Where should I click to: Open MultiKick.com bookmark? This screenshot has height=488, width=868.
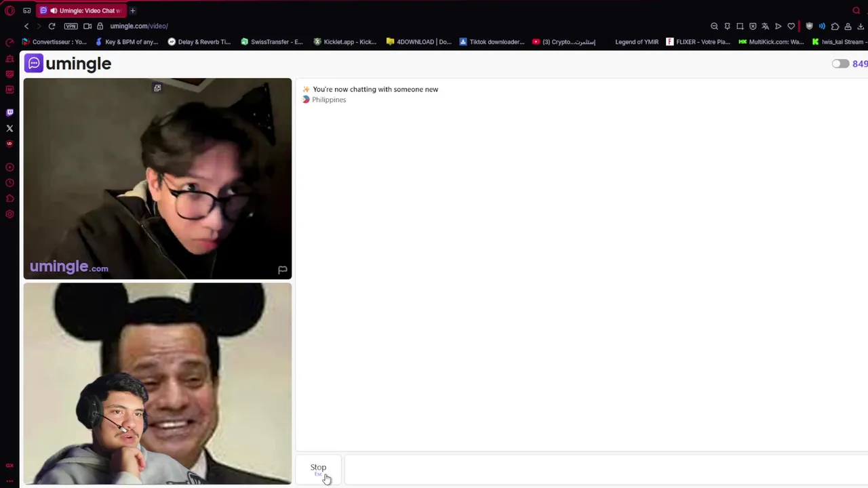pyautogui.click(x=771, y=41)
